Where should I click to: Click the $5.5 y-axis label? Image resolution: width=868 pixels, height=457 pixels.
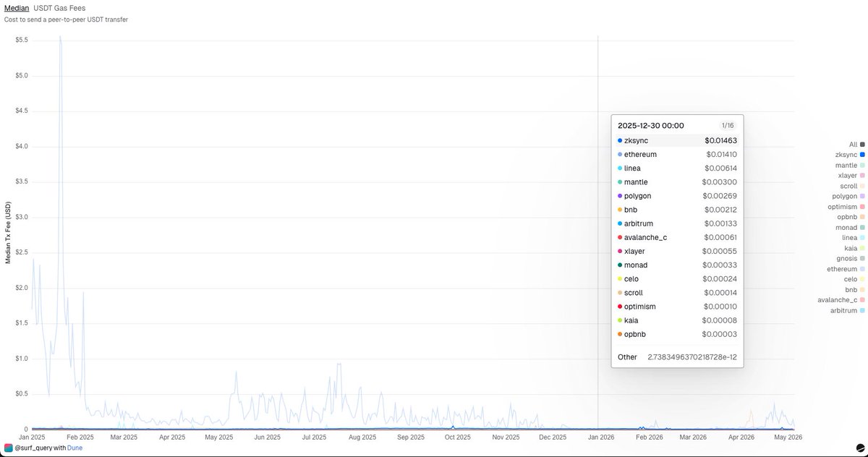click(21, 40)
